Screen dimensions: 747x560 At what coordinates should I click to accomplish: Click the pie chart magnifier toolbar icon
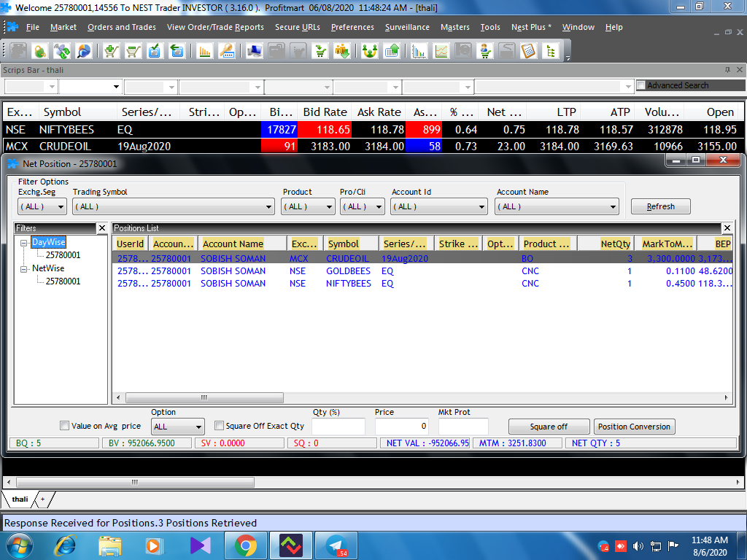tap(84, 50)
